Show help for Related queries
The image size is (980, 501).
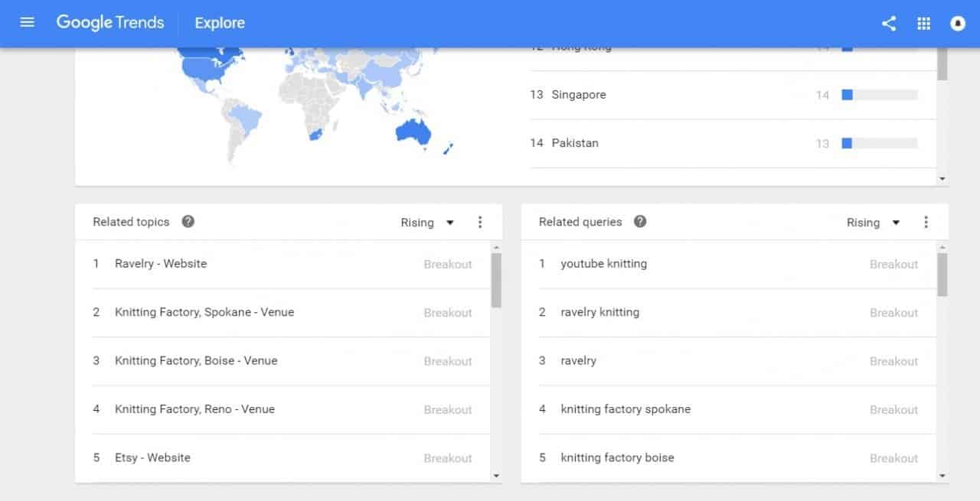[x=640, y=222]
